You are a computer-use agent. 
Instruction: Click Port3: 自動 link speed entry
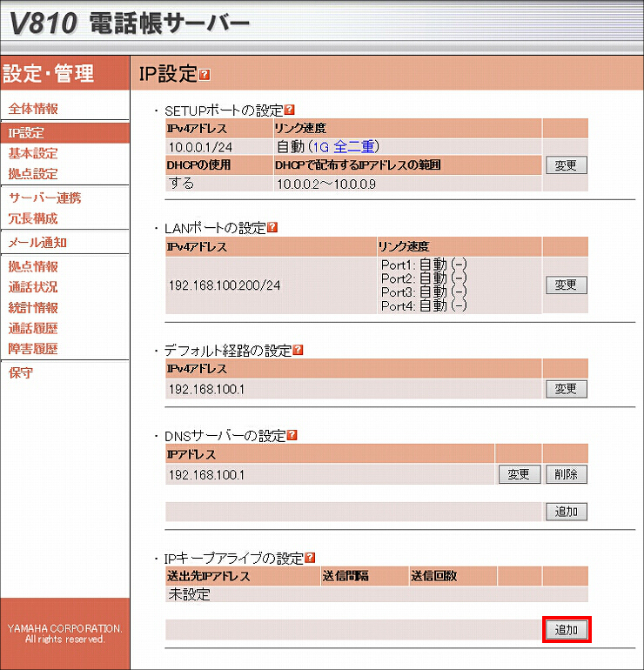tap(424, 292)
